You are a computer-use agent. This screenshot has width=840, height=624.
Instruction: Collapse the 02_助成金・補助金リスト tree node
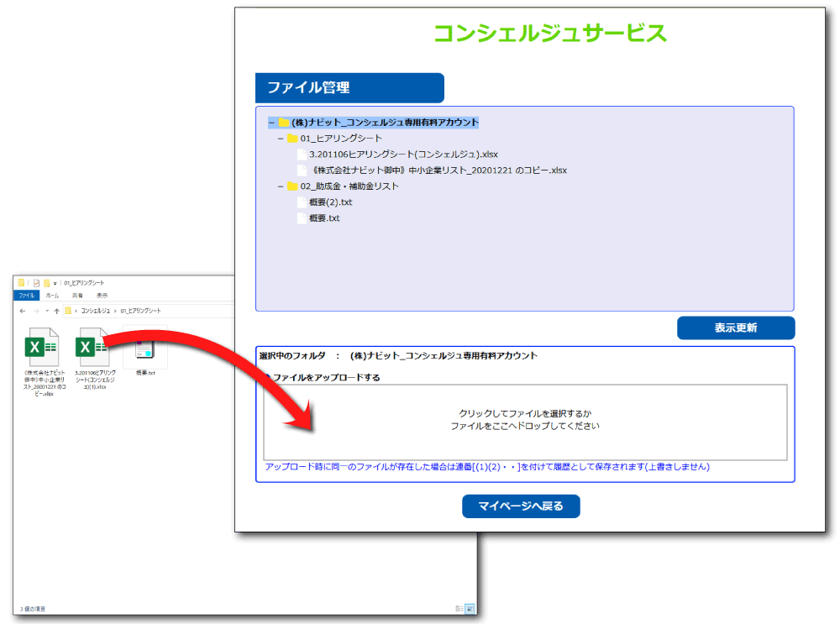(281, 186)
